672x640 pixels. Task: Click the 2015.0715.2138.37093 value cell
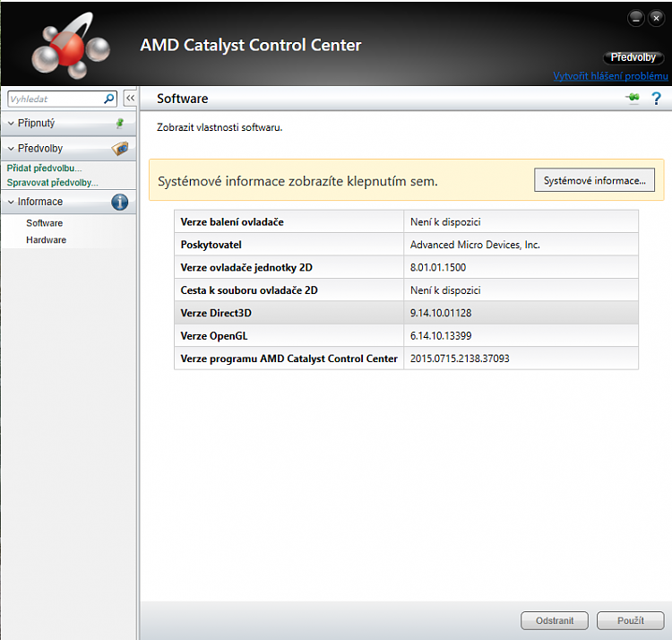(521, 359)
